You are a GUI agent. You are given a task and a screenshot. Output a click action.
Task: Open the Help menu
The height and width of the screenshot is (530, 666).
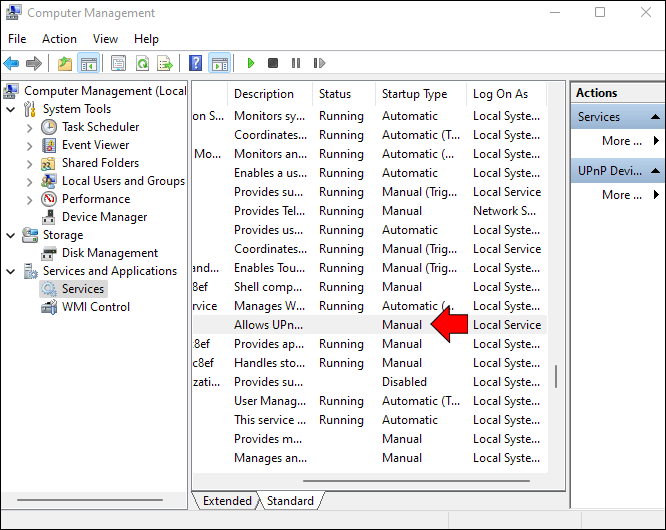tap(146, 39)
